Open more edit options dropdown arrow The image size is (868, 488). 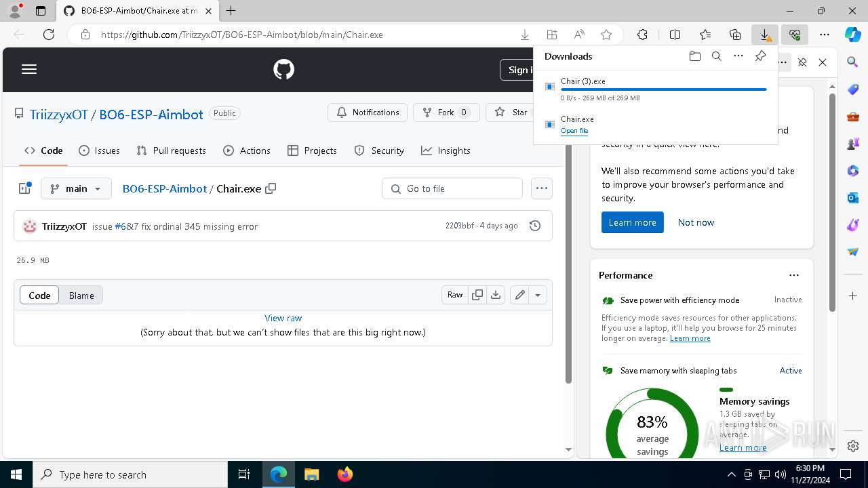point(538,295)
